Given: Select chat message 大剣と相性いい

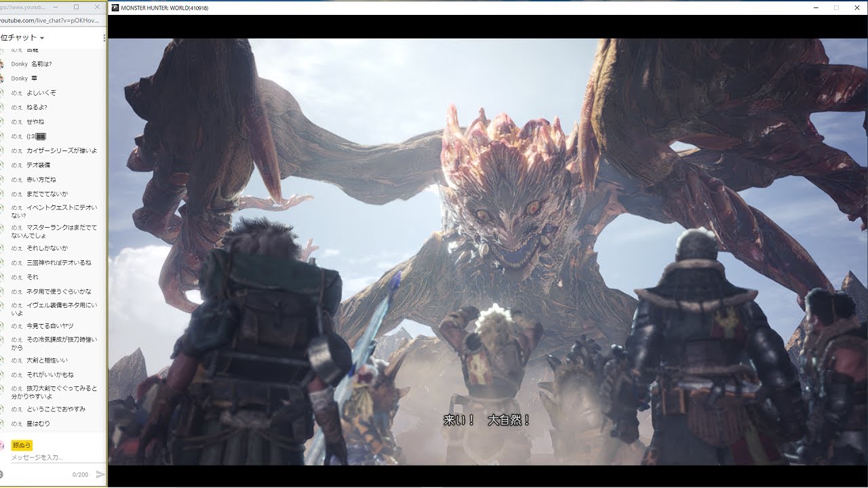Looking at the screenshot, I should tap(47, 360).
